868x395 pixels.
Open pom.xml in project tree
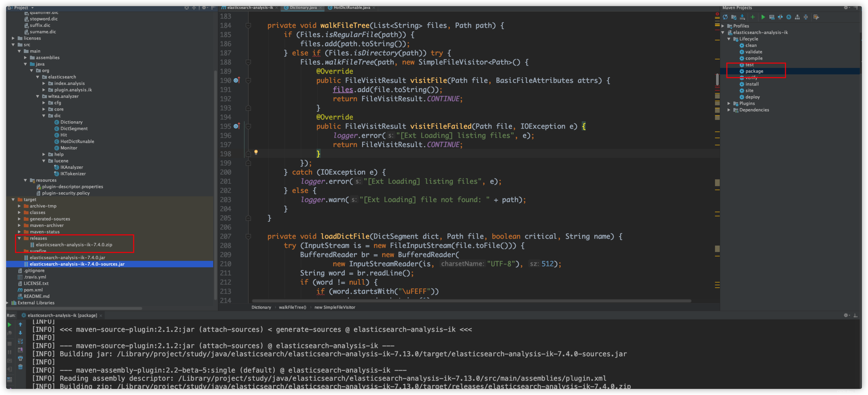33,290
